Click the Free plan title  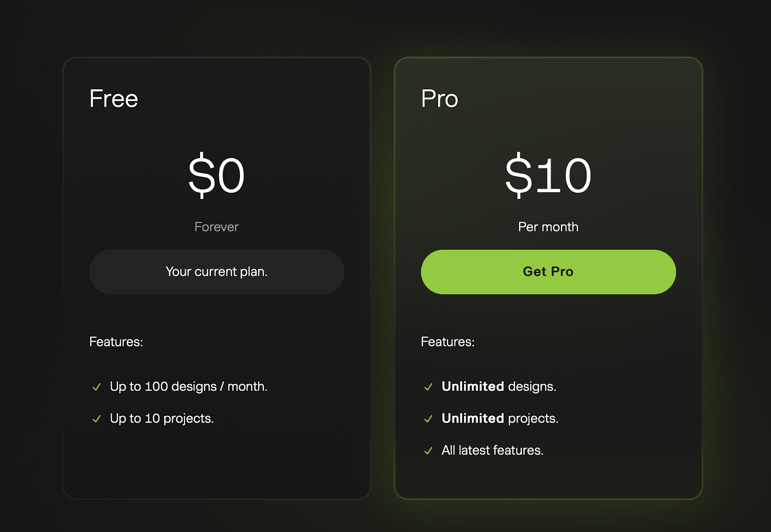[x=114, y=99]
